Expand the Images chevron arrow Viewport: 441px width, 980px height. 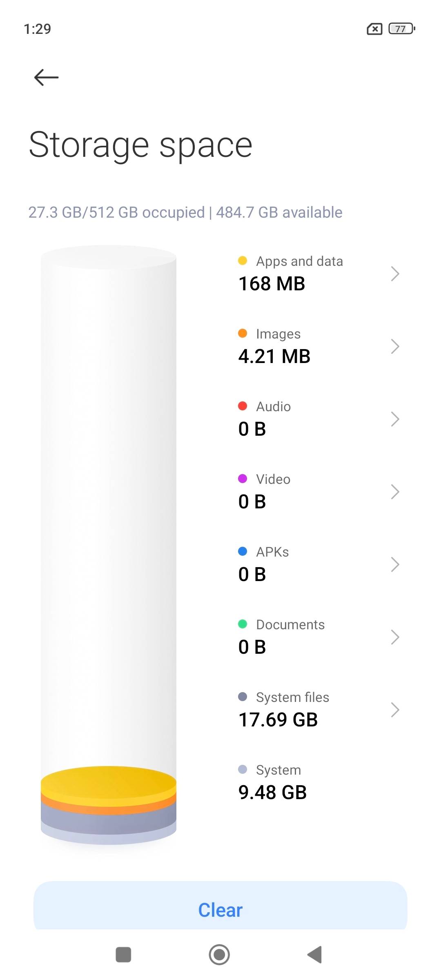[394, 346]
